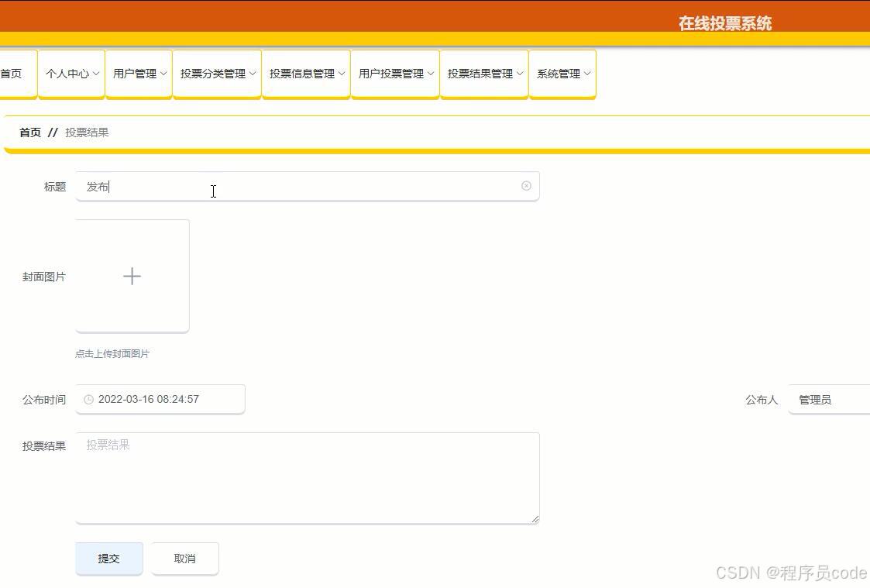Viewport: 870px width, 588px height.
Task: Expand the 用户投票管理 menu chevron
Action: (x=431, y=74)
